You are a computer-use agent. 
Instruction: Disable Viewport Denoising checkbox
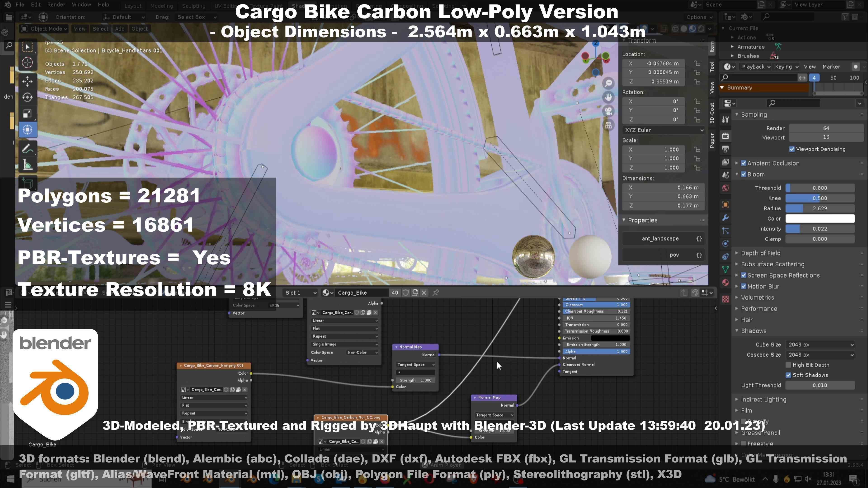792,149
